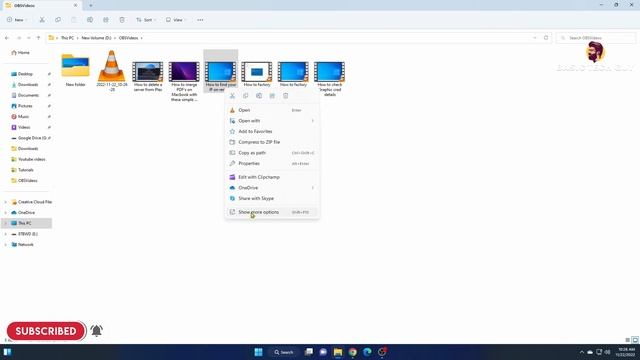The width and height of the screenshot is (640, 360).
Task: Click the Delete trash icon in the Explorer toolbar
Action: (x=122, y=20)
